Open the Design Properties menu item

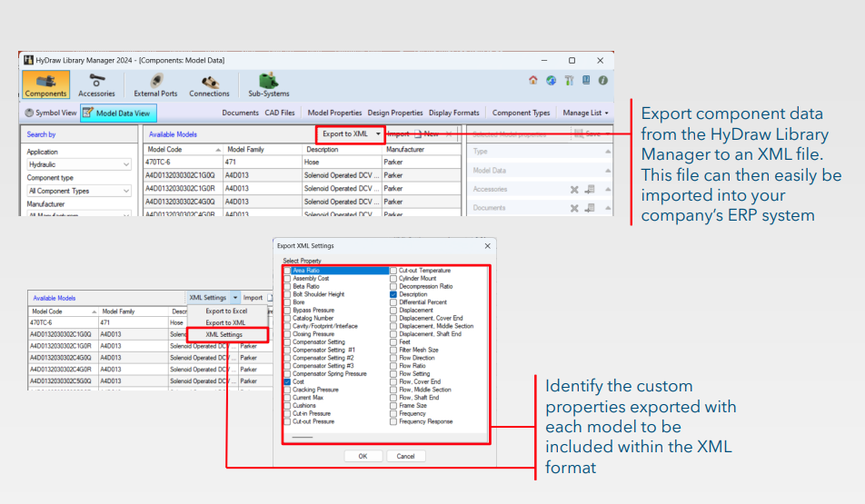click(x=395, y=113)
